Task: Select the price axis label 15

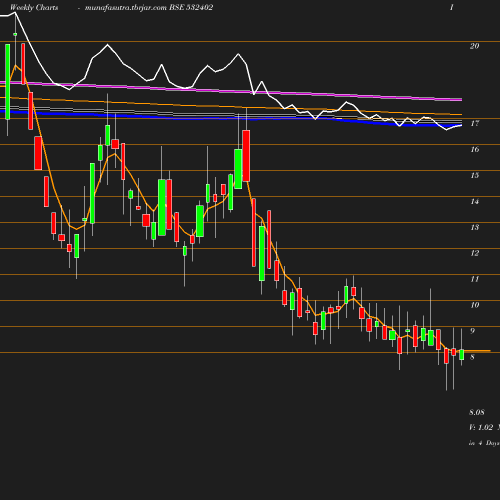Action: (x=474, y=175)
